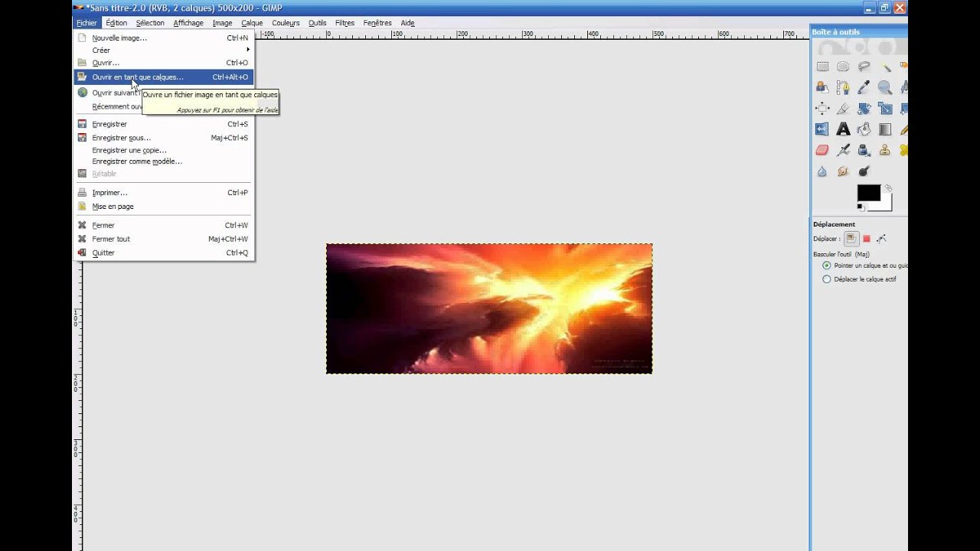Select the Ink tool
980x551 pixels.
(864, 150)
